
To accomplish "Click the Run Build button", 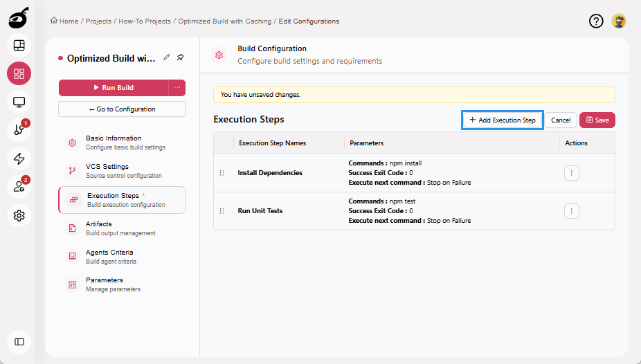I will tap(114, 87).
